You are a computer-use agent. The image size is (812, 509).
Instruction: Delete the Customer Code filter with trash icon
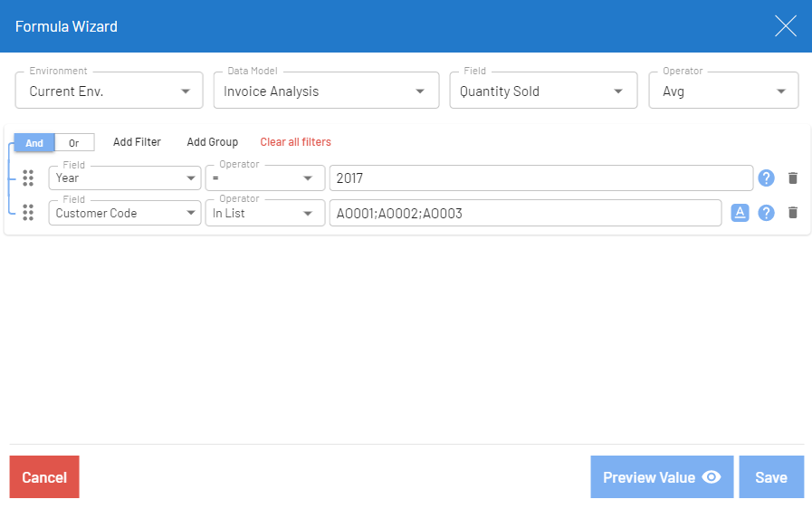[x=793, y=213]
